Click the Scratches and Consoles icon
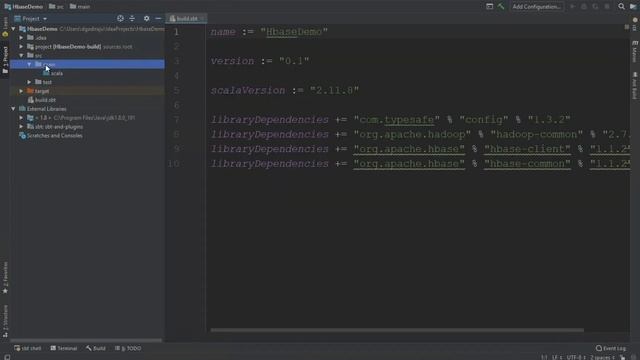This screenshot has height=360, width=640. point(22,136)
